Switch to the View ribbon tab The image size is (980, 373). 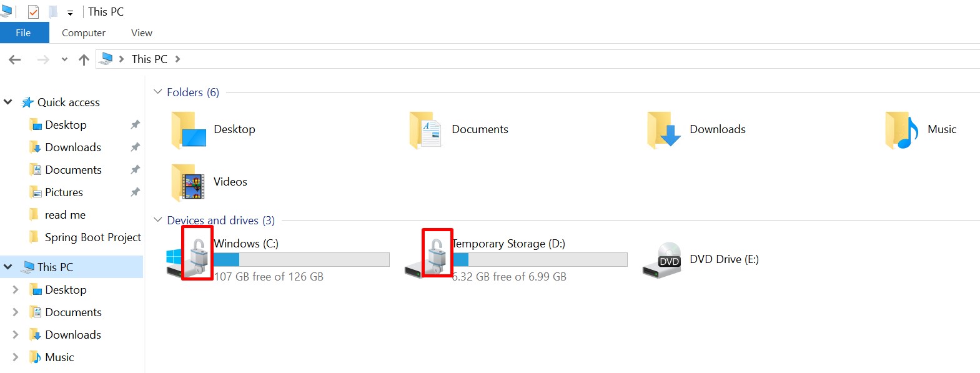coord(142,33)
